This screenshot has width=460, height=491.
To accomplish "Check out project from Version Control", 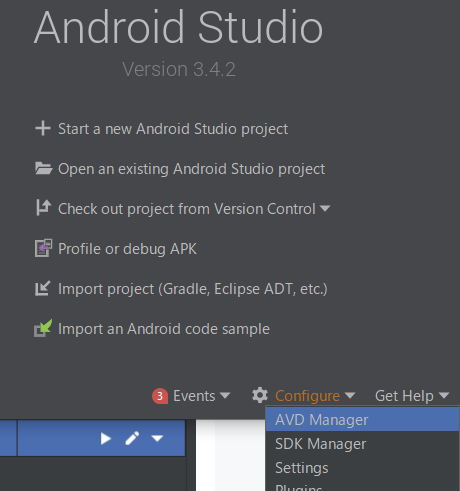I will (x=187, y=209).
